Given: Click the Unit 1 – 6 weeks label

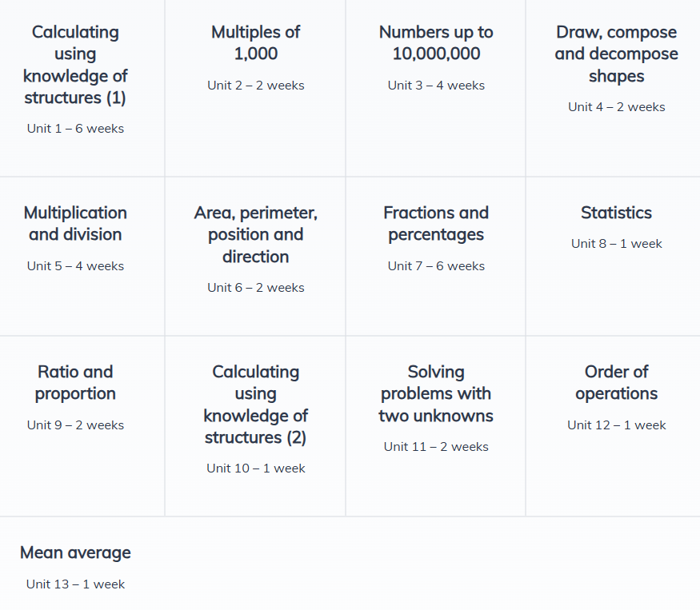Looking at the screenshot, I should click(76, 129).
